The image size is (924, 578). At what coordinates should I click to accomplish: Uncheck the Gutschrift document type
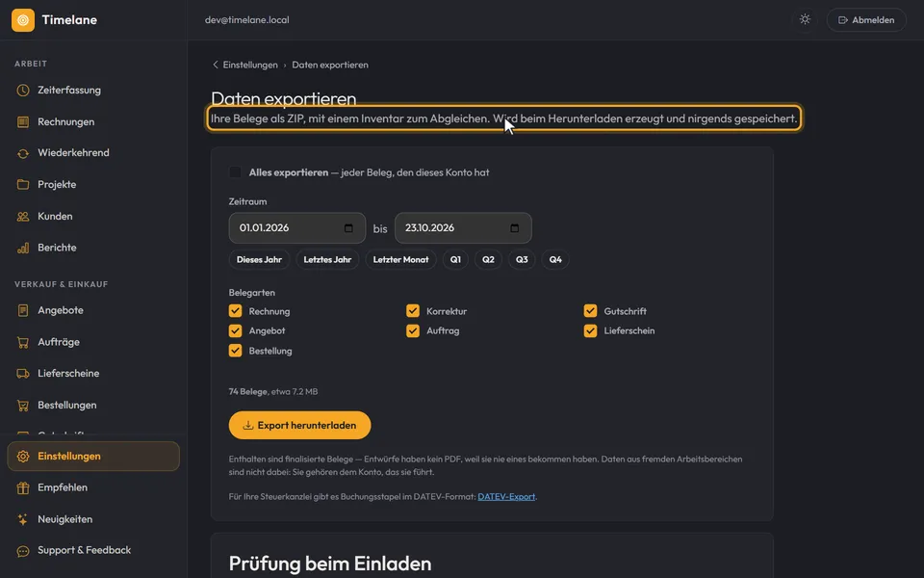(590, 311)
